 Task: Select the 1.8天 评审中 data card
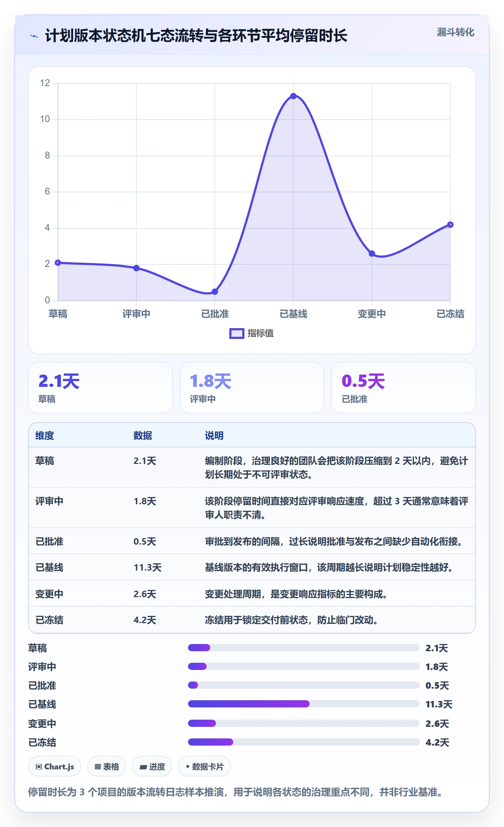[252, 388]
